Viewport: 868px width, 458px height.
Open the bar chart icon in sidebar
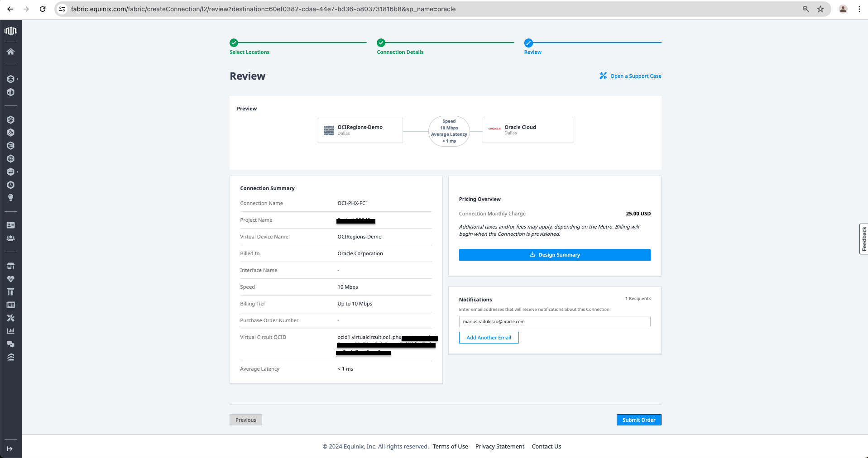click(x=10, y=331)
